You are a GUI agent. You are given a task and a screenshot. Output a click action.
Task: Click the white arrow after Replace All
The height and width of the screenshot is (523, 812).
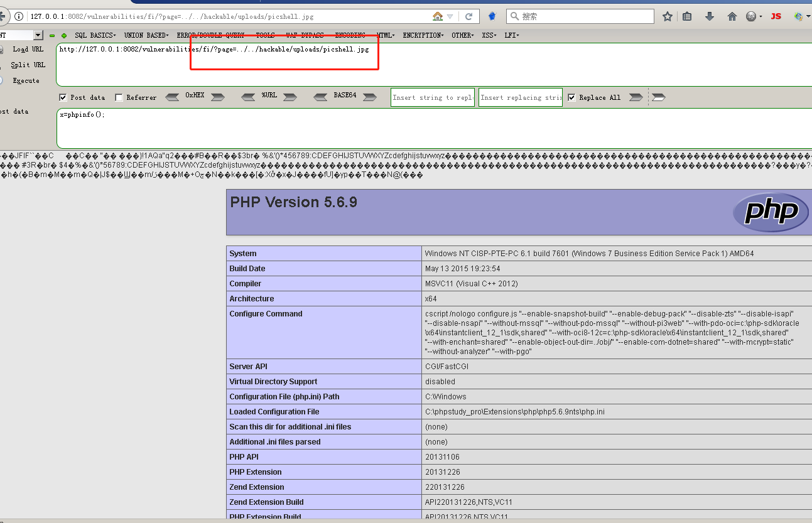[658, 97]
